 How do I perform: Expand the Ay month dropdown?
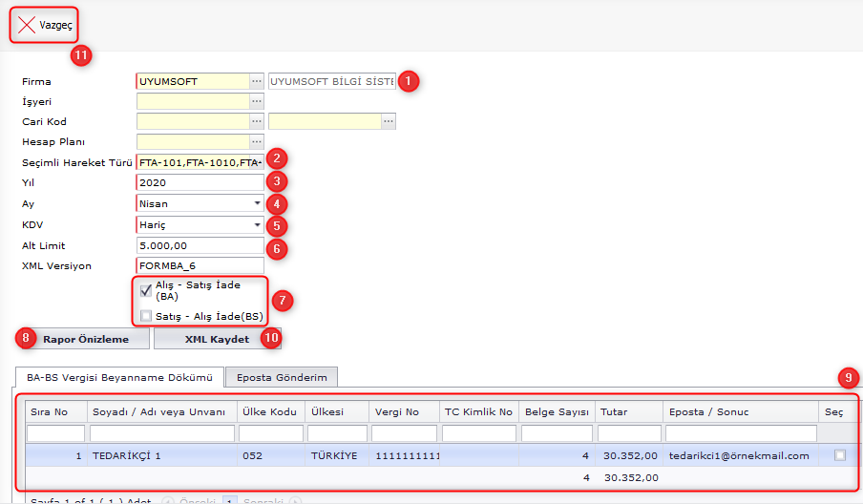pyautogui.click(x=257, y=203)
